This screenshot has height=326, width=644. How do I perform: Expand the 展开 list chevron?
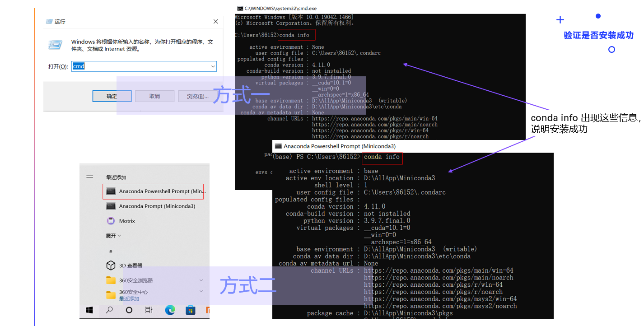(x=119, y=236)
